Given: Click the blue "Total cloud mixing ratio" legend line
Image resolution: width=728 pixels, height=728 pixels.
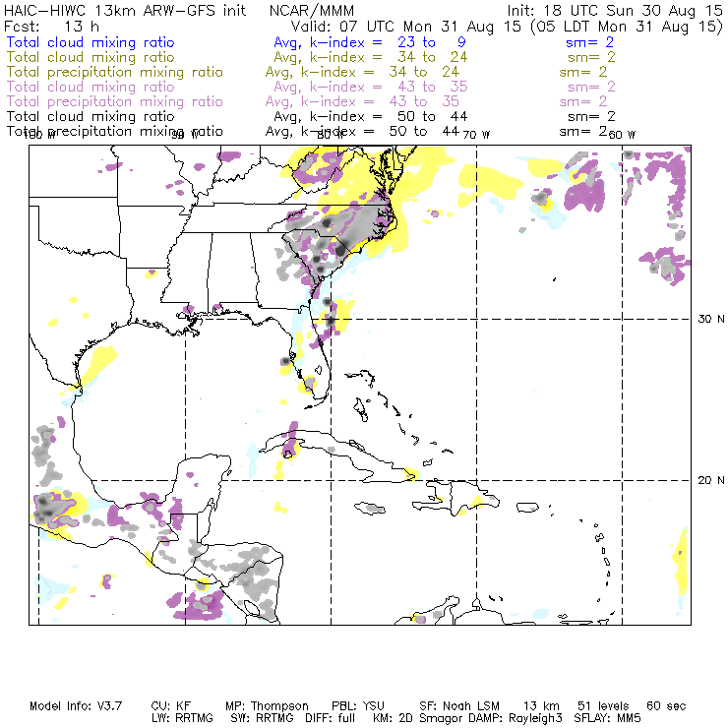Looking at the screenshot, I should point(91,42).
